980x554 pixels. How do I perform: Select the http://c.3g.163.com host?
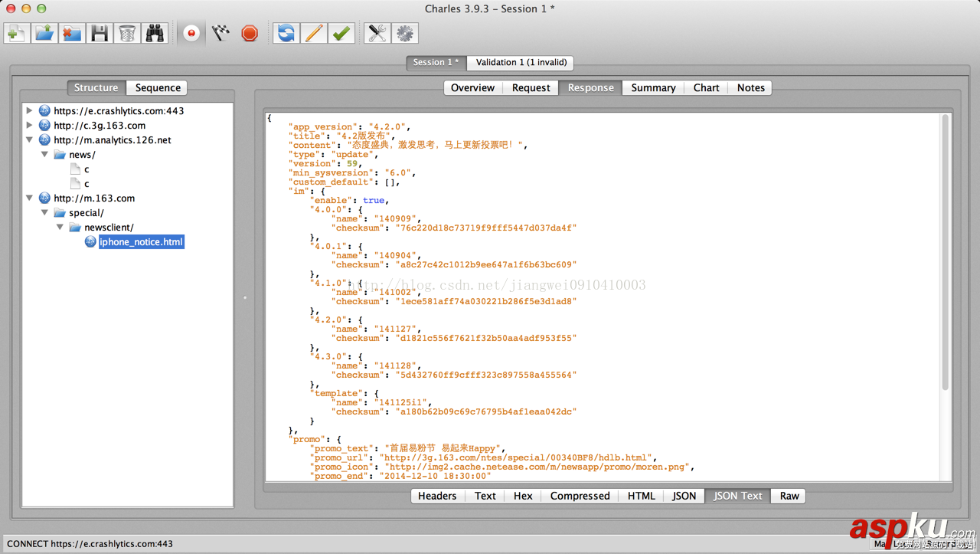click(100, 126)
